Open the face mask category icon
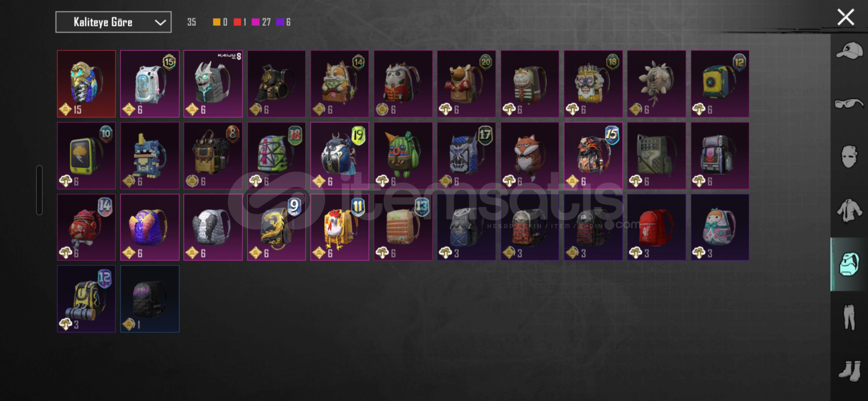Image resolution: width=868 pixels, height=401 pixels. tap(849, 156)
